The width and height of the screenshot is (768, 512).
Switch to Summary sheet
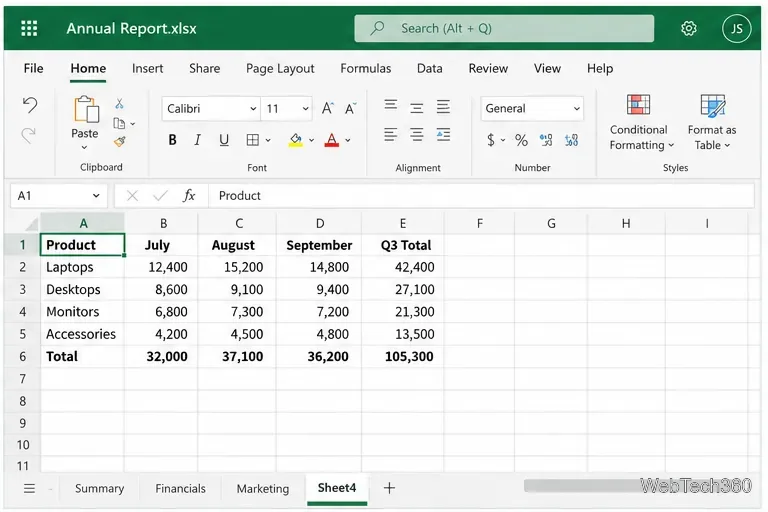pyautogui.click(x=99, y=488)
